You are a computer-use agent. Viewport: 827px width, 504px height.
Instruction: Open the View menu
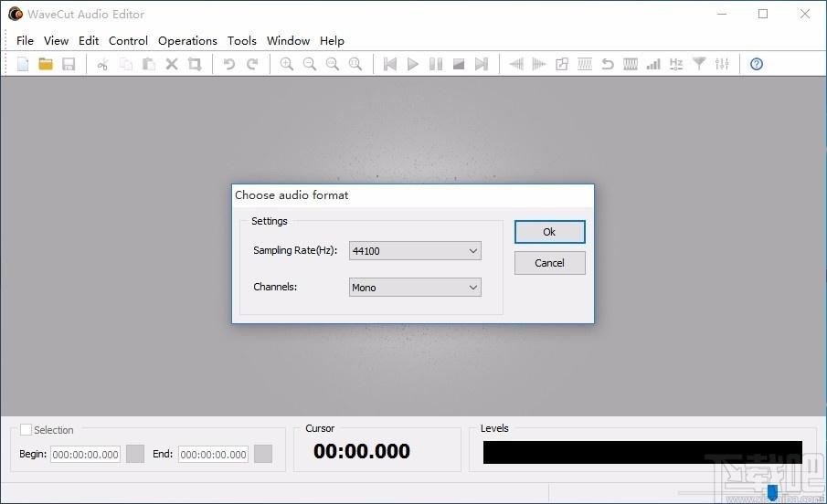tap(56, 40)
